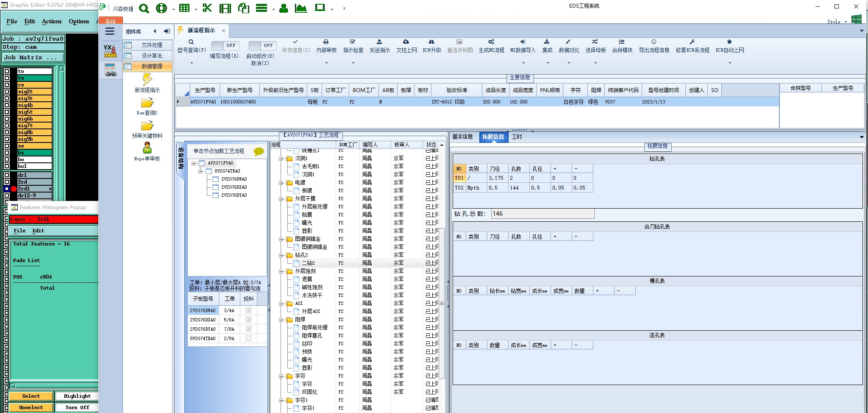Toggle the checkbox for layer bs in Graphic Editor
Image resolution: width=868 pixels, height=413 pixels.
click(x=7, y=153)
